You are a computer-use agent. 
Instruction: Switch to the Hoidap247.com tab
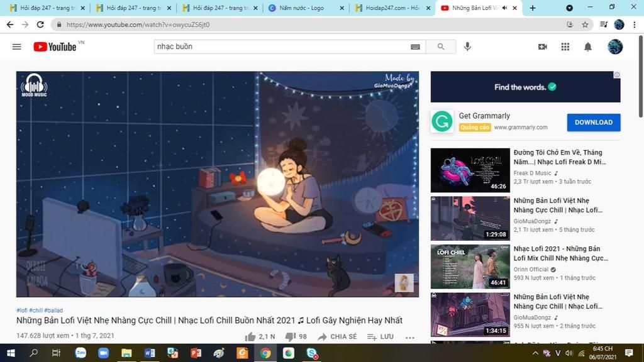pos(393,8)
